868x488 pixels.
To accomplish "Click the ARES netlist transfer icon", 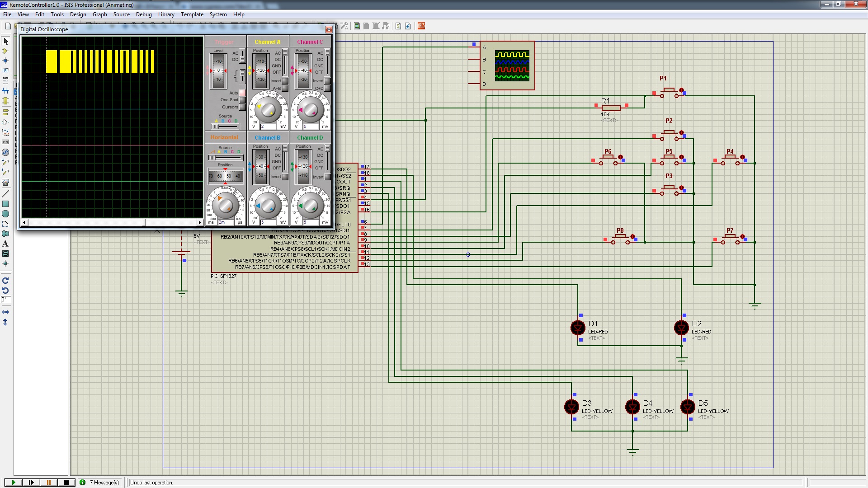I will point(421,26).
